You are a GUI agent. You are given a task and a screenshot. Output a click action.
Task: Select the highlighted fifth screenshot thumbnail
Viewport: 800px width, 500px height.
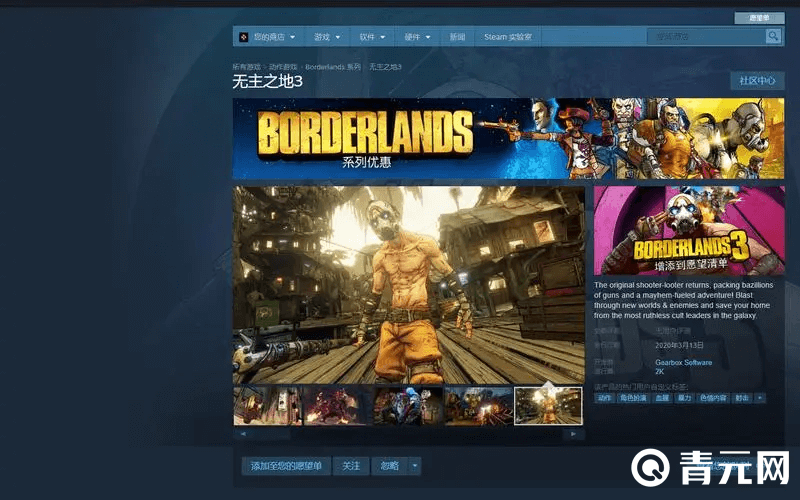(x=548, y=406)
